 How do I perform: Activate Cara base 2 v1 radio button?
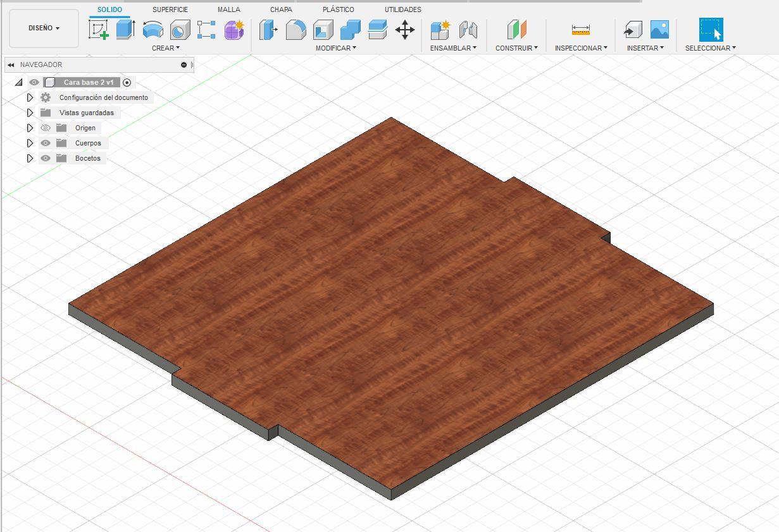(127, 82)
